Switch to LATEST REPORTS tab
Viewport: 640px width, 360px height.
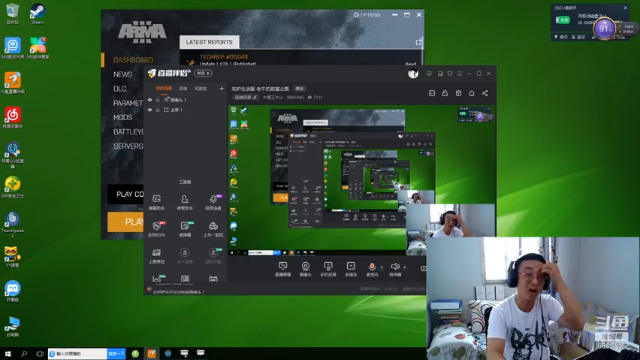point(209,42)
